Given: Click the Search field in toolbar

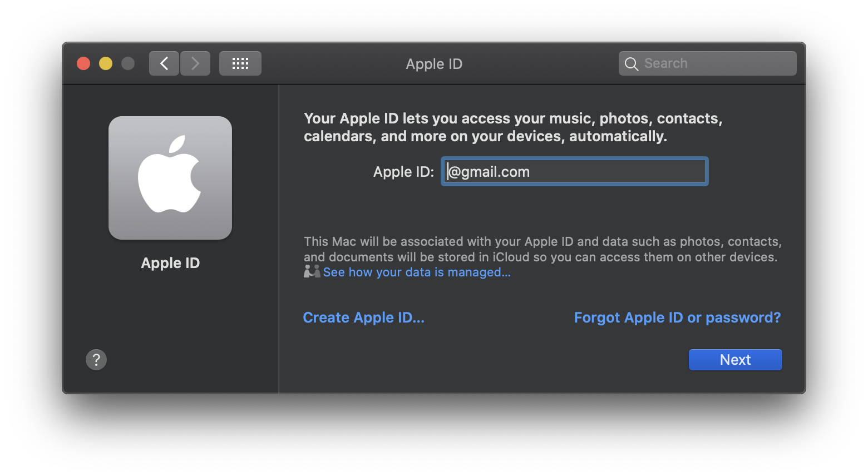Looking at the screenshot, I should point(708,63).
